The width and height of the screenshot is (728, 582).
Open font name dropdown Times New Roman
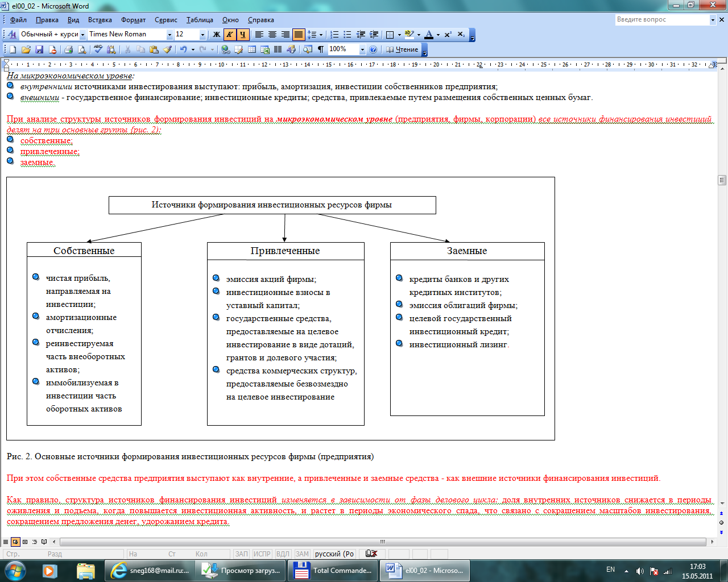coord(169,35)
